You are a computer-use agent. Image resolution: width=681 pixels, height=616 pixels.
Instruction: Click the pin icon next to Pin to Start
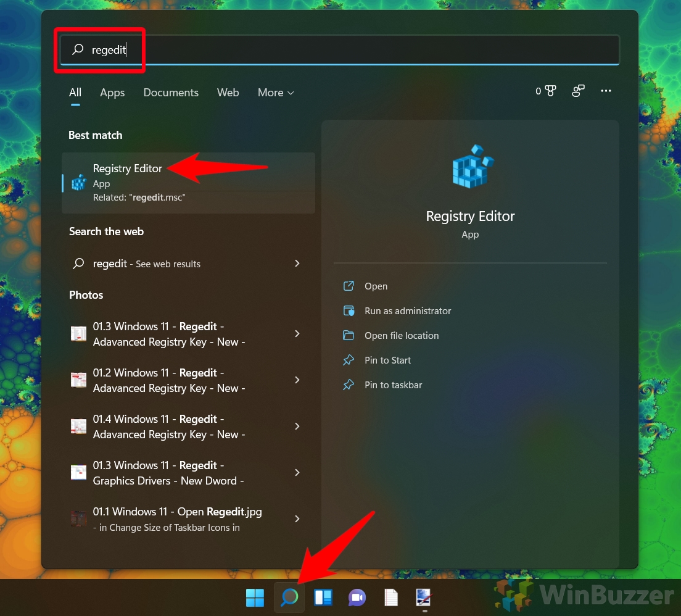(349, 360)
